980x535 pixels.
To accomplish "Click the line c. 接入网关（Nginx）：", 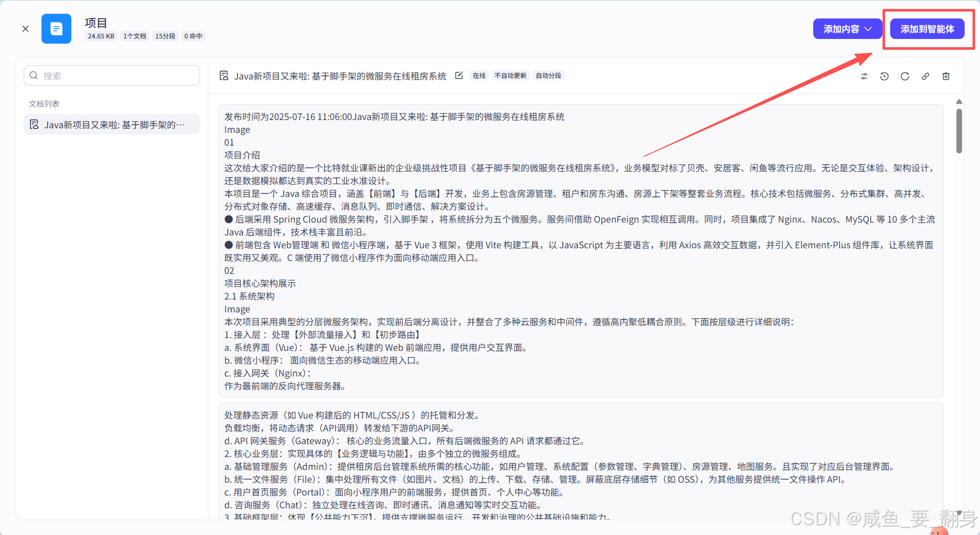I will pos(268,373).
